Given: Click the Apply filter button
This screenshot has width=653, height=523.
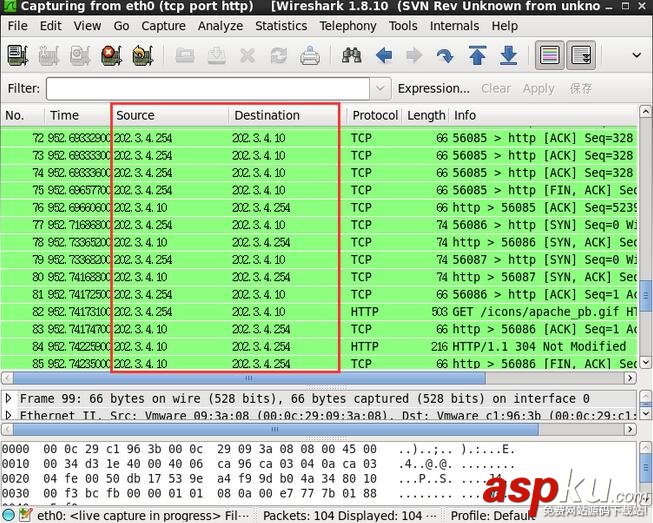Looking at the screenshot, I should click(538, 88).
